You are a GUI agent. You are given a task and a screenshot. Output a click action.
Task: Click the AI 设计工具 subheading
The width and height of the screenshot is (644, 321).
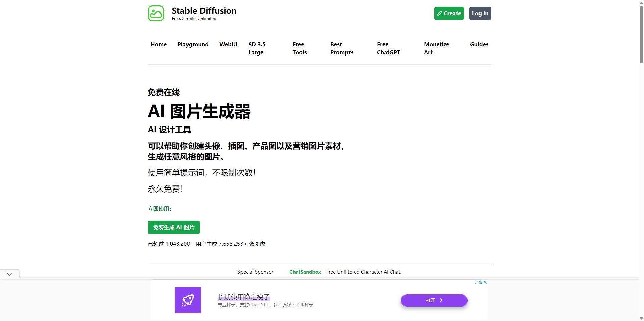coord(169,130)
